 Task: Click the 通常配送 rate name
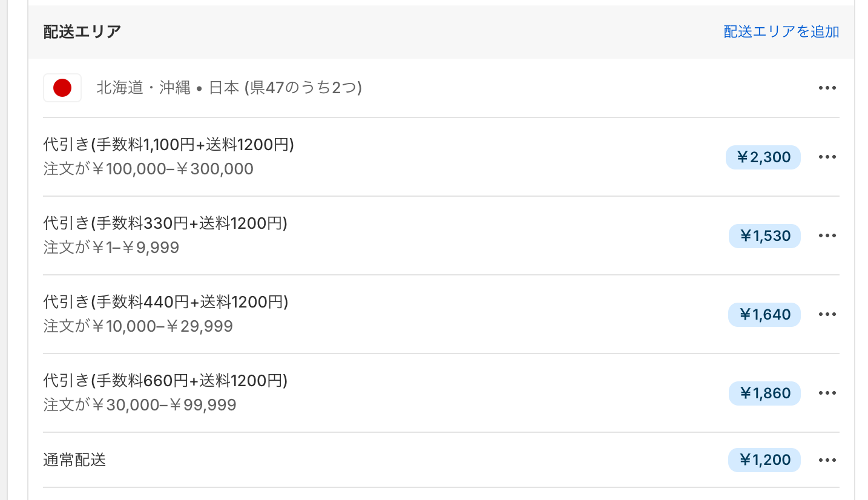coord(74,460)
